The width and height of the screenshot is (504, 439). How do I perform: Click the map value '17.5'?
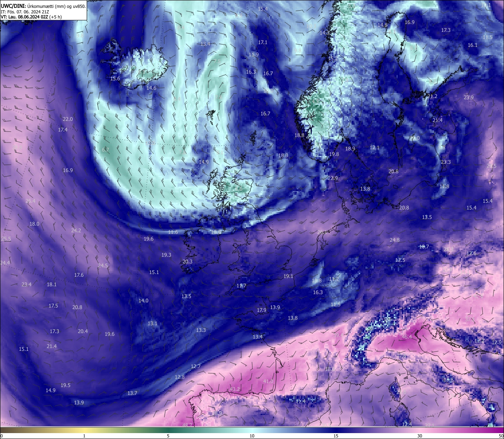point(53,306)
